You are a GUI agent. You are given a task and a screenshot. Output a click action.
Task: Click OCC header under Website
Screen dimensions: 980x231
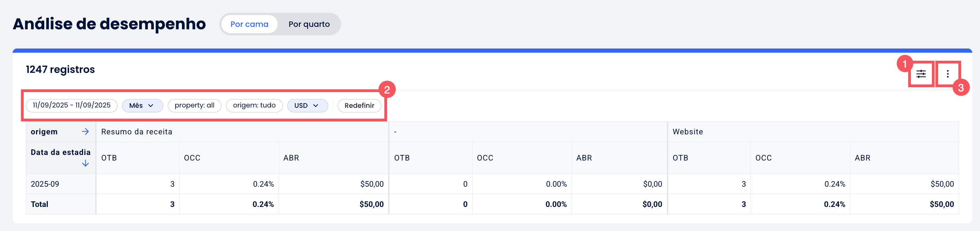coord(763,158)
